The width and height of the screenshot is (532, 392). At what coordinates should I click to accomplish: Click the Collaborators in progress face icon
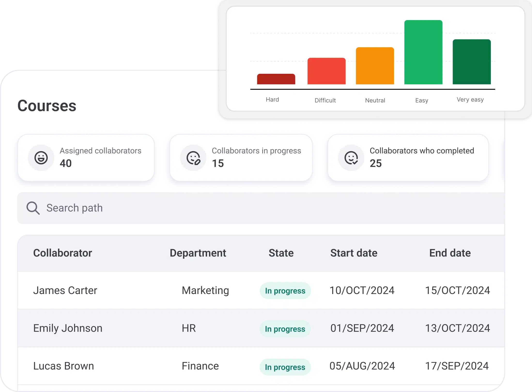(x=193, y=158)
